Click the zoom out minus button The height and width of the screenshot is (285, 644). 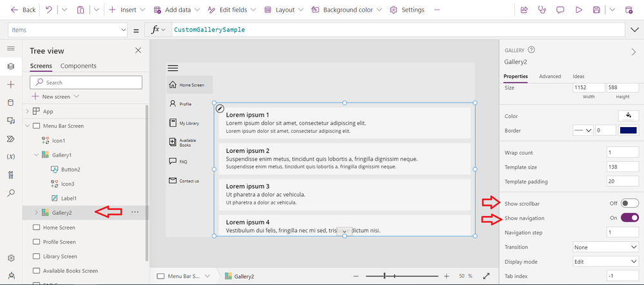tap(356, 276)
